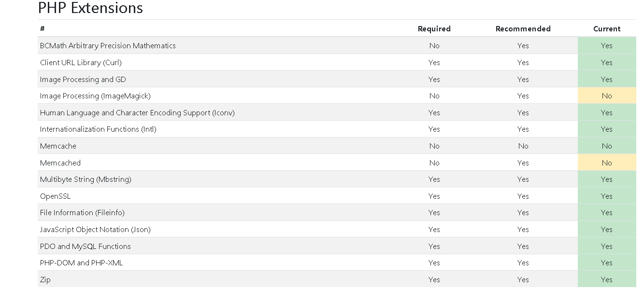Screen dimensions: 644x289
Task: Click the PHP-DOM and PHP-XML row label
Action: (x=81, y=263)
